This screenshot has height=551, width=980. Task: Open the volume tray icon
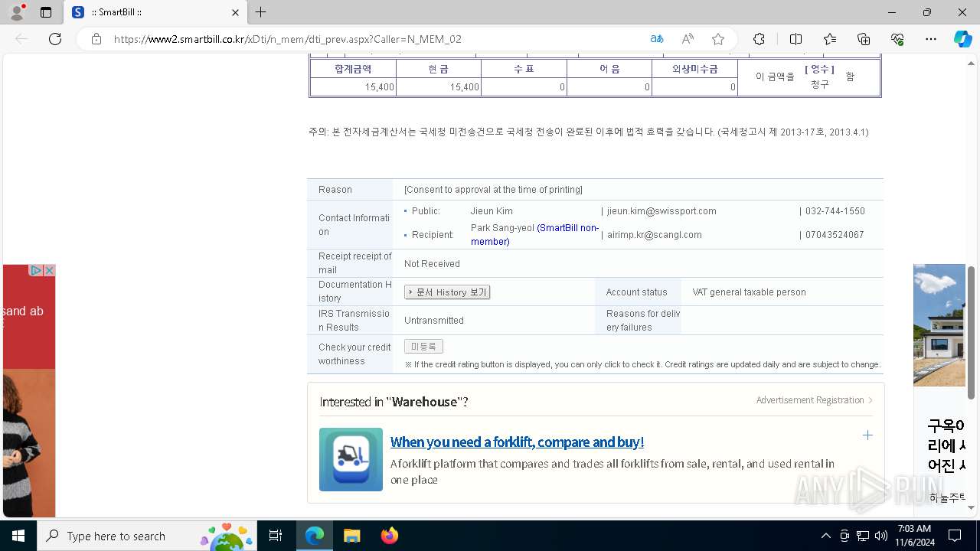pyautogui.click(x=881, y=536)
